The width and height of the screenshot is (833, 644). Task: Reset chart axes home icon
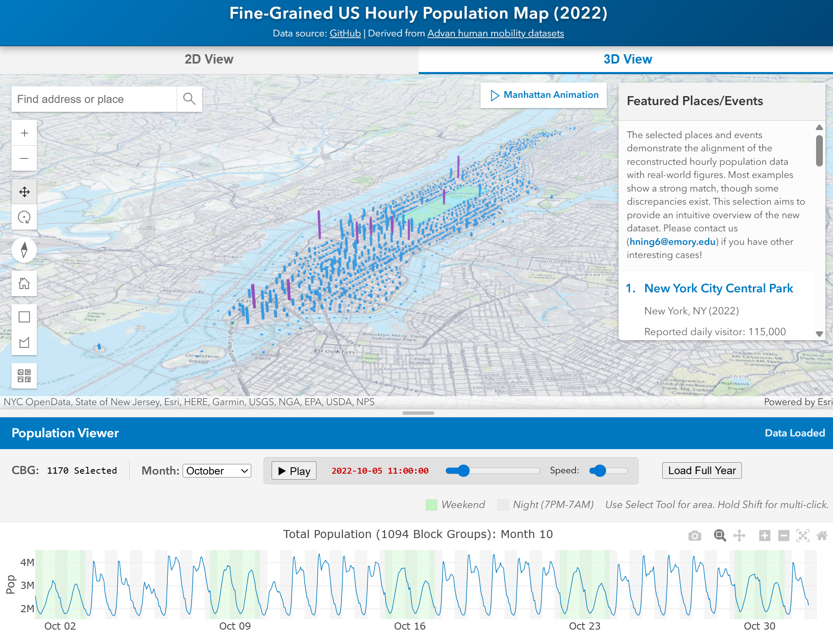pos(822,536)
